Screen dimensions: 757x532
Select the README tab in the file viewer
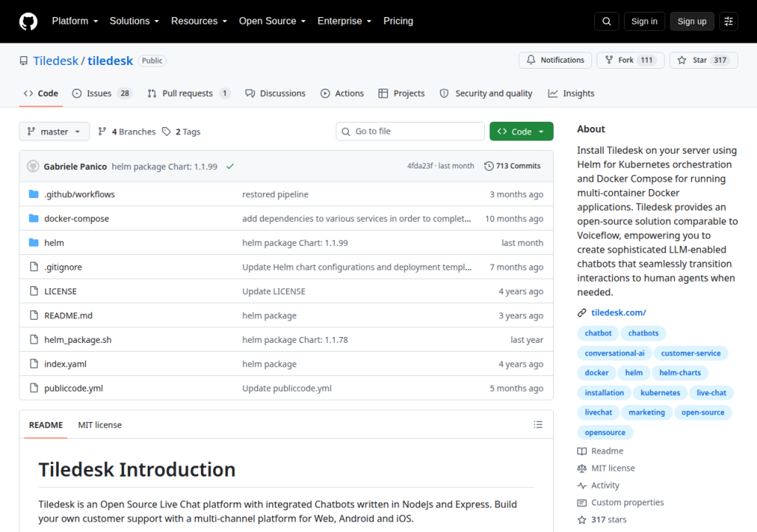coord(46,425)
